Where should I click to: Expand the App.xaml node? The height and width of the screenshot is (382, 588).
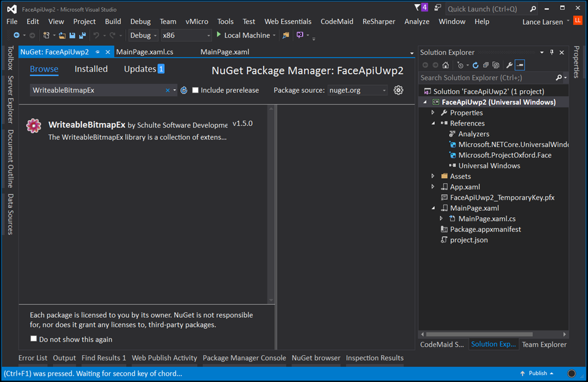[x=433, y=187]
